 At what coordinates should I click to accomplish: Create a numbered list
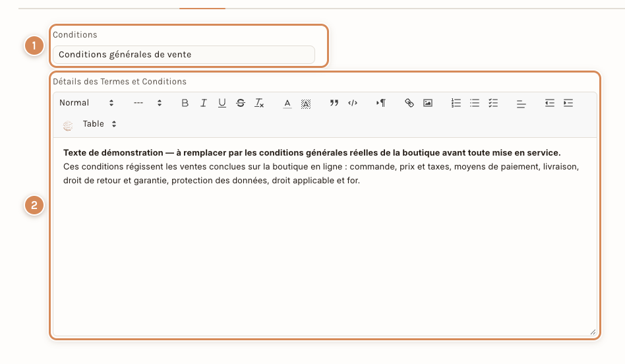tap(456, 103)
